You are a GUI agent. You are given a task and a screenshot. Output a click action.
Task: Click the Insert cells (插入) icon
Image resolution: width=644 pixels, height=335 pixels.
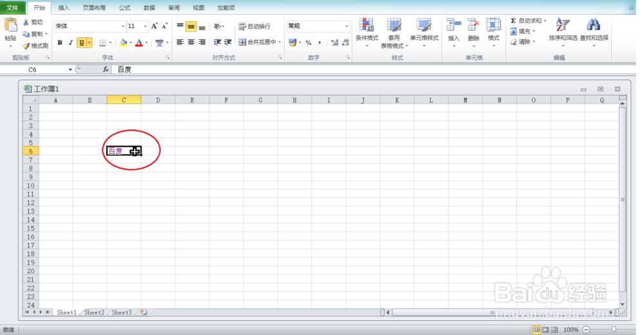click(x=453, y=25)
